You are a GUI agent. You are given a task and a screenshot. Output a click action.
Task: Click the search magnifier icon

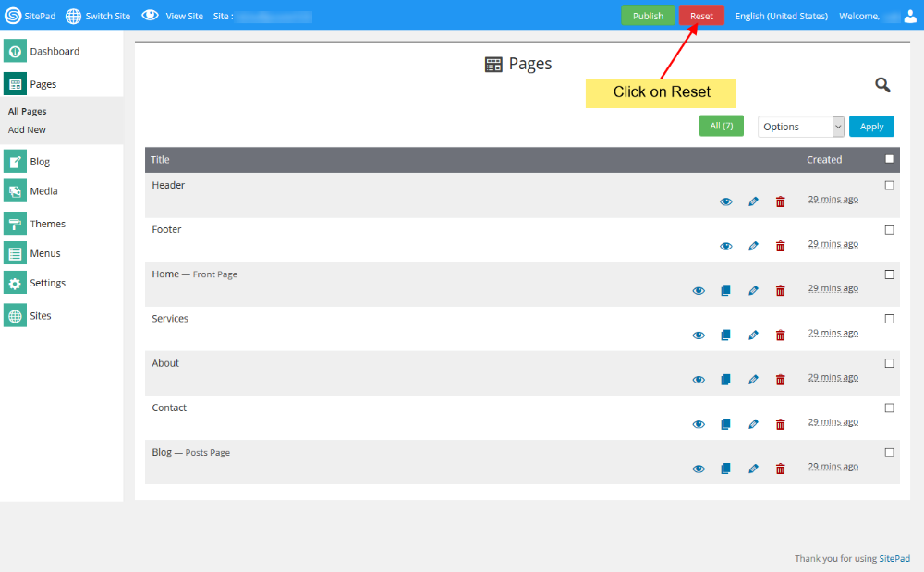click(x=882, y=85)
